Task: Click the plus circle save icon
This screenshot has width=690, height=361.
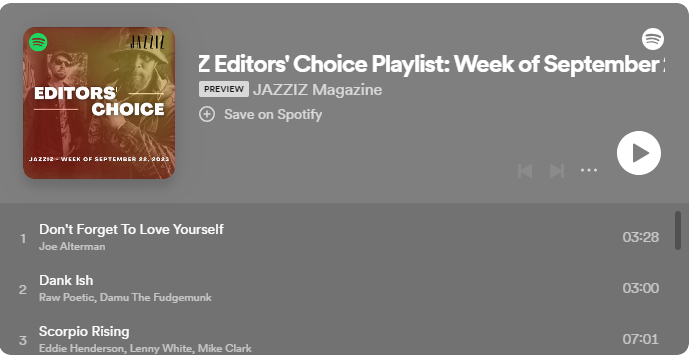Action: point(207,114)
